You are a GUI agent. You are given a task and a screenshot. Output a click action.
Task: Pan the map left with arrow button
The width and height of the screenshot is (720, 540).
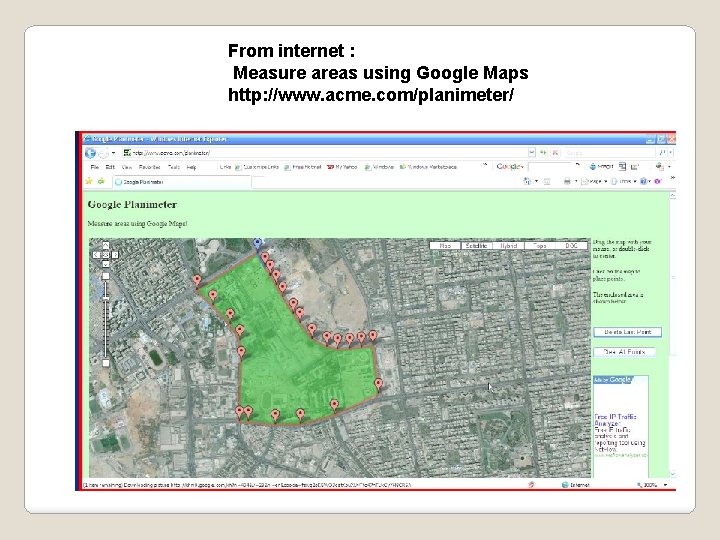[96, 255]
